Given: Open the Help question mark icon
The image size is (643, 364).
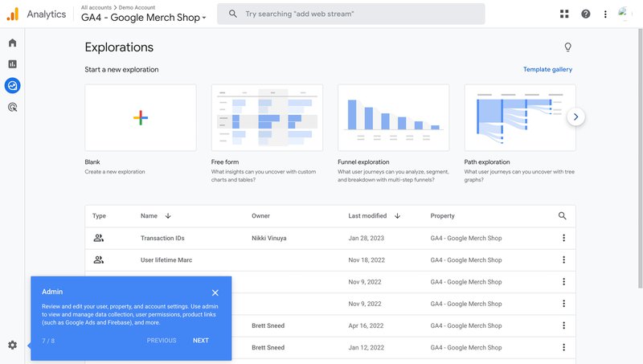Looking at the screenshot, I should [x=585, y=14].
